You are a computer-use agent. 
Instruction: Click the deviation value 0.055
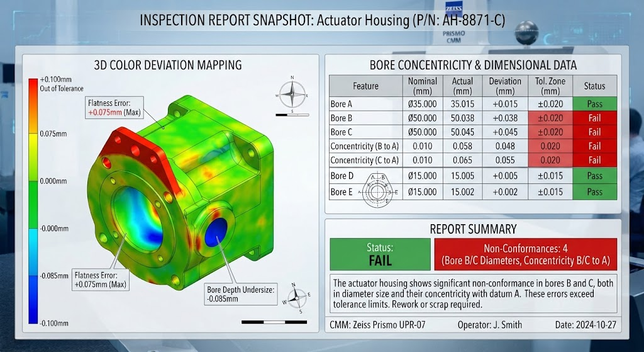(x=505, y=160)
